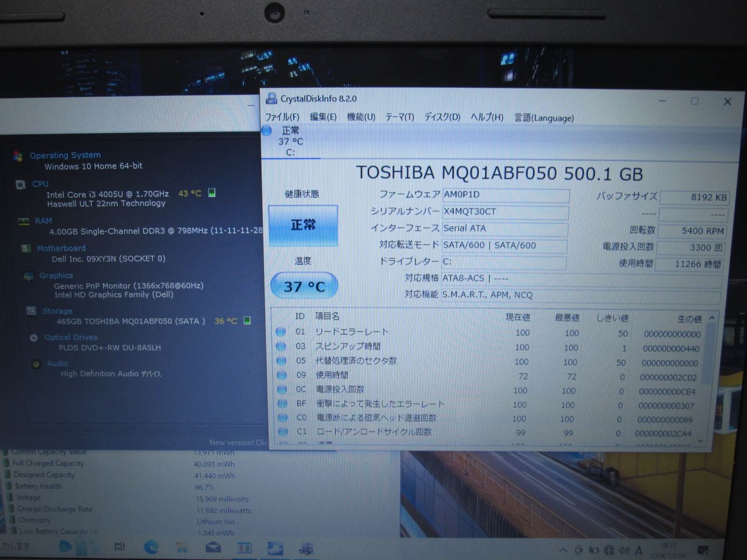Open the Audio section in Speccy
The height and width of the screenshot is (560, 747).
[x=57, y=363]
